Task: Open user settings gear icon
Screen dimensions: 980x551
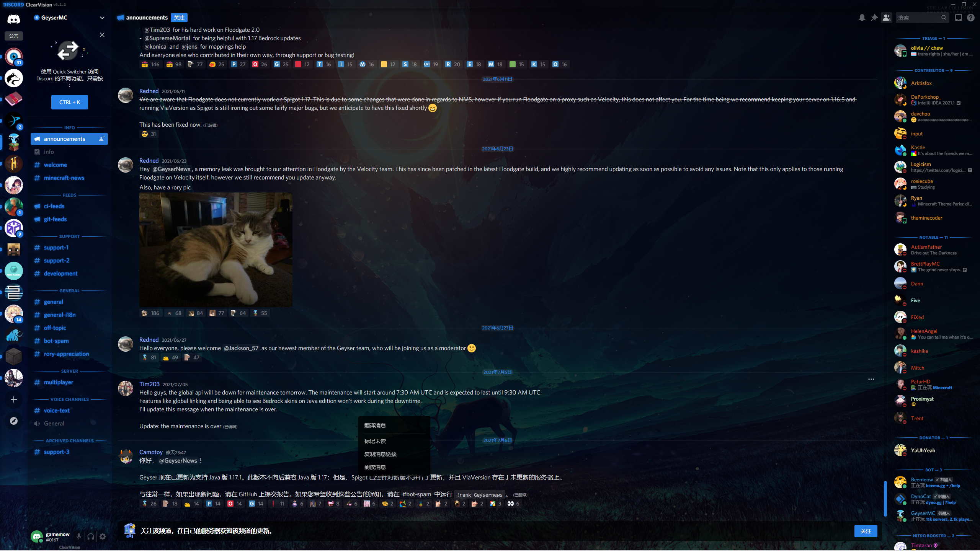Action: click(x=103, y=536)
